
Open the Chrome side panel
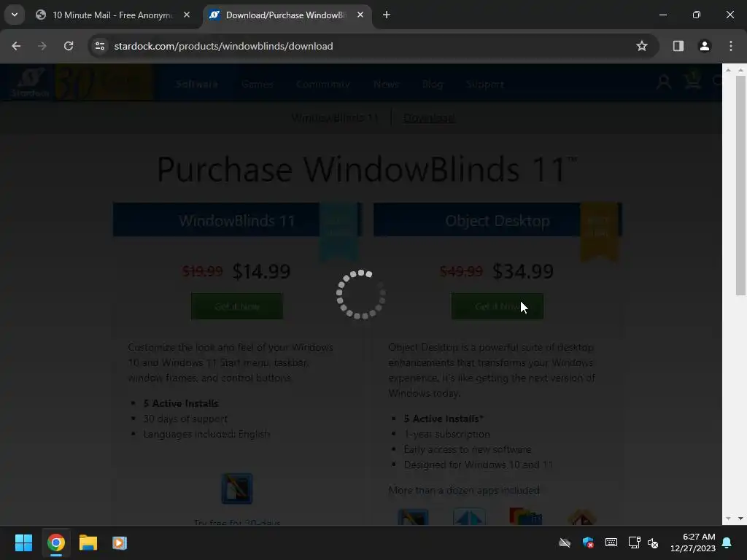678,46
